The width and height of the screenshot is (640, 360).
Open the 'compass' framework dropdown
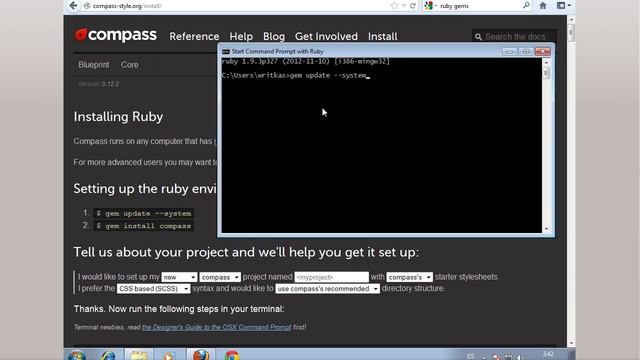point(220,277)
